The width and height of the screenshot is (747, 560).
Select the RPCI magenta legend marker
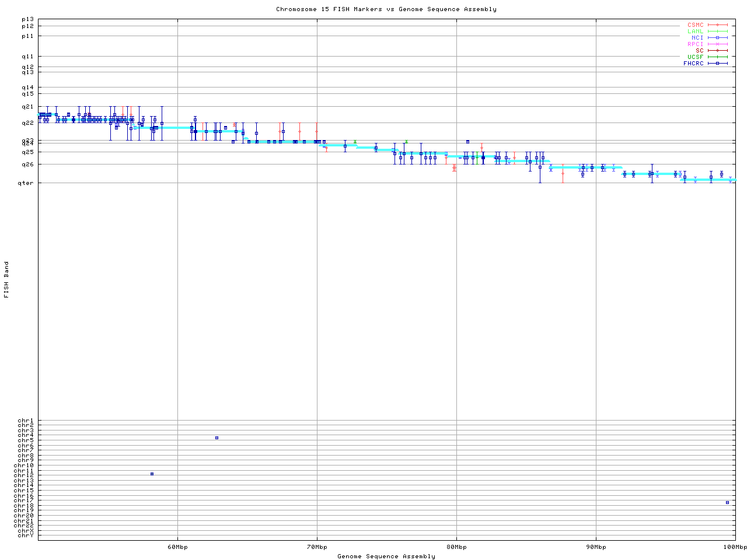717,44
